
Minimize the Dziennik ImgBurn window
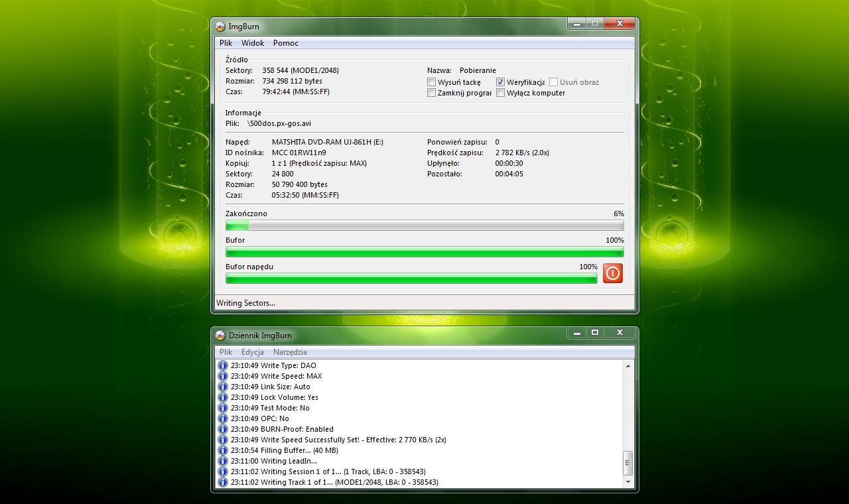576,332
